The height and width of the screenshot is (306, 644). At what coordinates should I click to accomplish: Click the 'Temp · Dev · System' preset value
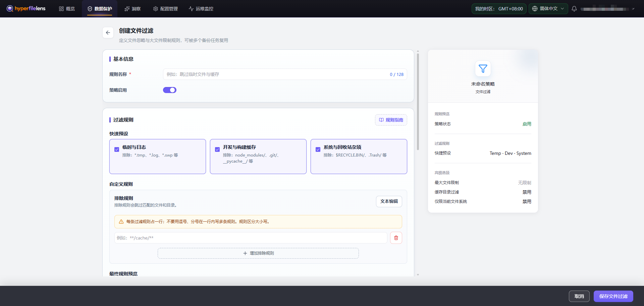pyautogui.click(x=511, y=153)
